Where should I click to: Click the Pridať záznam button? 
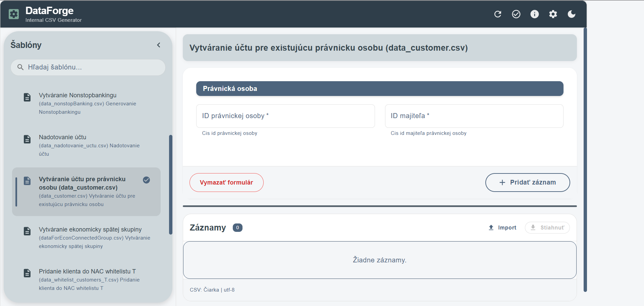[528, 183]
